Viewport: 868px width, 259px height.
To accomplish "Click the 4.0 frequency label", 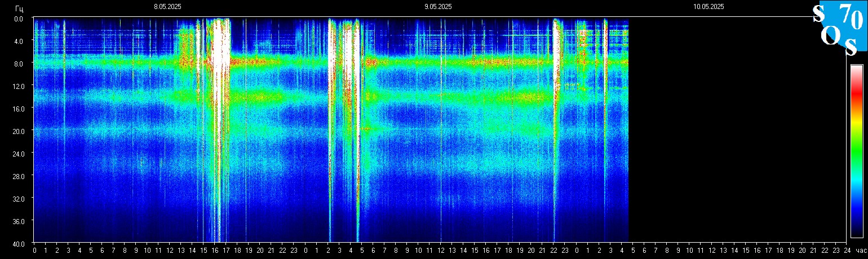I will tap(19, 41).
